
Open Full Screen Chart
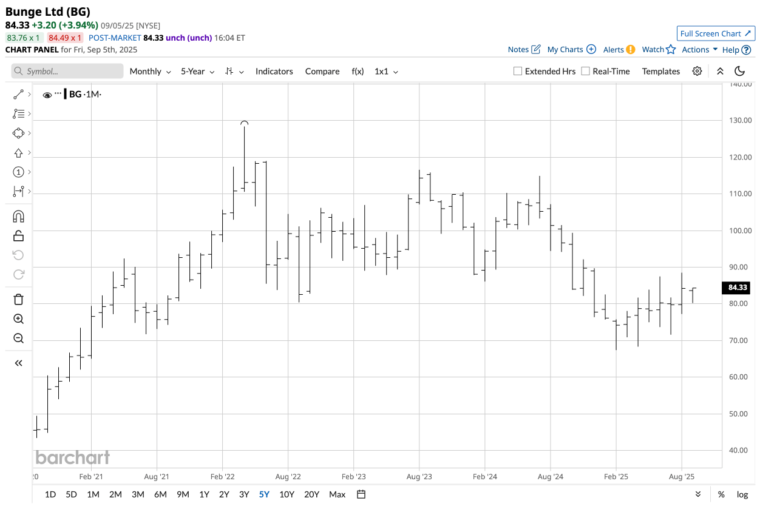coord(716,33)
